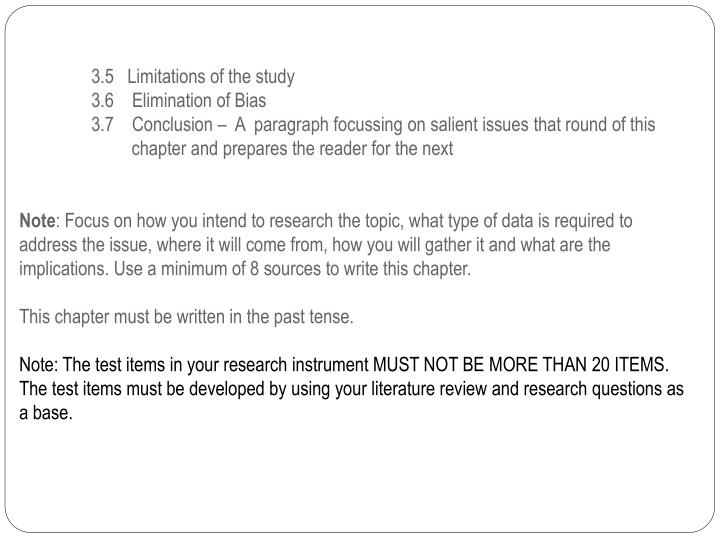Click 'address the issue' in the note
This screenshot has height=540, width=720.
click(84, 245)
